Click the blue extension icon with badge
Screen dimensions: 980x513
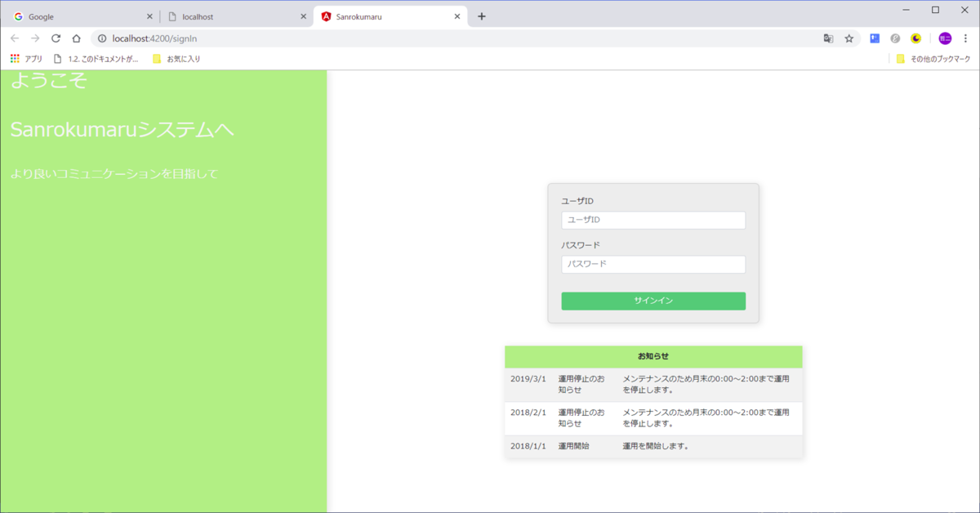[875, 38]
